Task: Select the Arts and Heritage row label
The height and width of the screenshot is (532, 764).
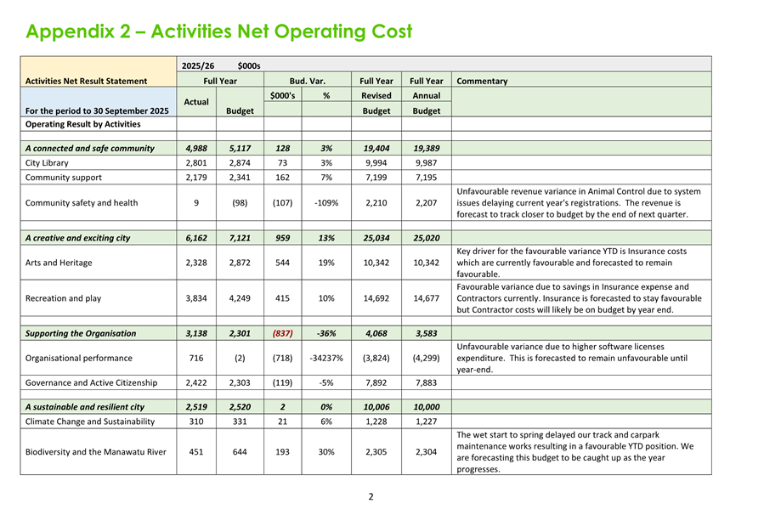Action: (x=59, y=263)
